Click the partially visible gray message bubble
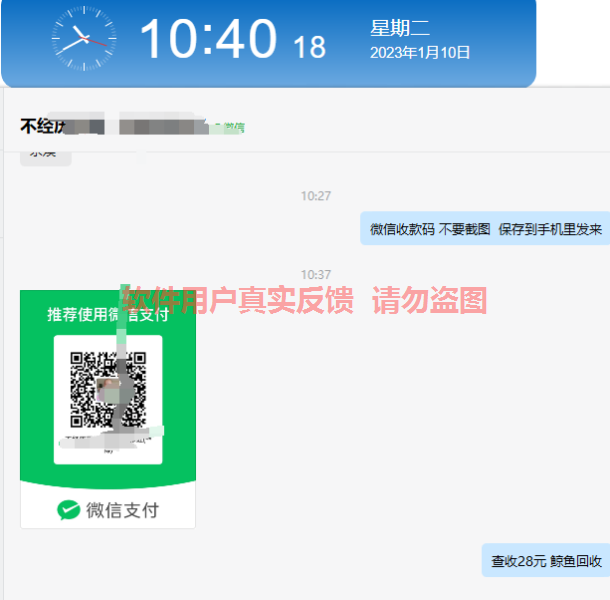 coord(46,159)
